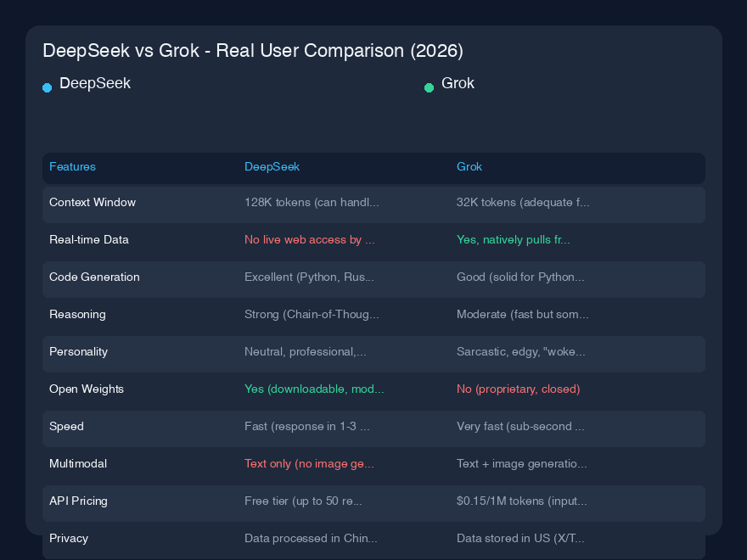
Task: Click the 'Free tier (up to 50 re...' cell
Action: [x=303, y=501]
